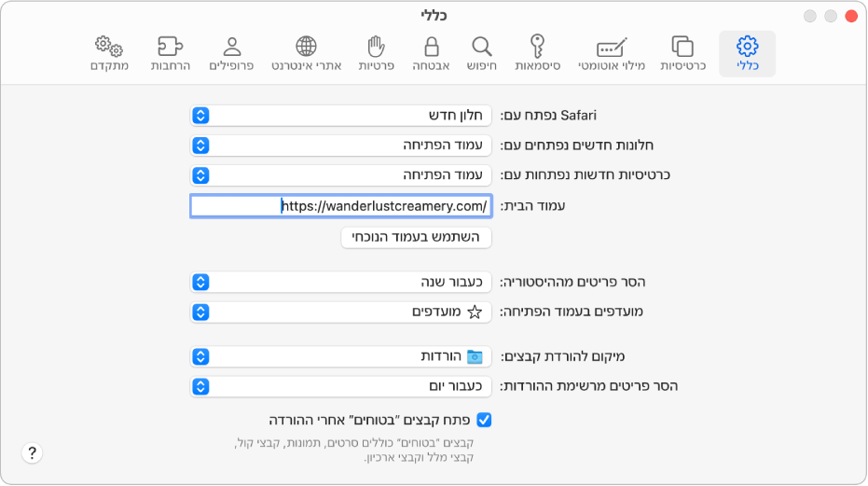Select the General (כללי) pane
Screen dimensions: 868x486
[x=747, y=53]
